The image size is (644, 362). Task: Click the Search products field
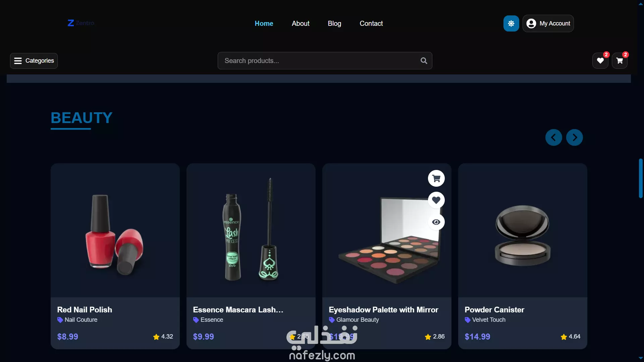coord(325,61)
